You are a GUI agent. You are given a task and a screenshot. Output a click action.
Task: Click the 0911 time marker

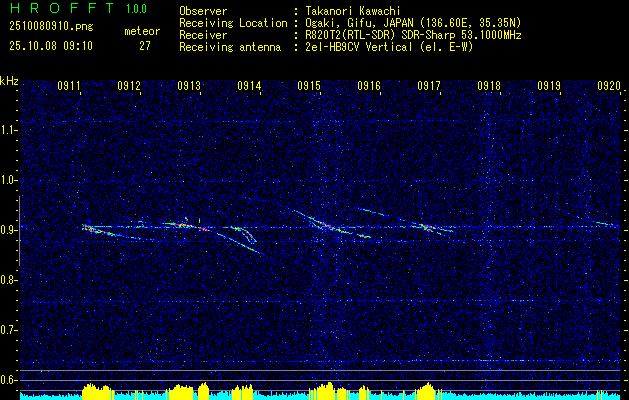70,86
